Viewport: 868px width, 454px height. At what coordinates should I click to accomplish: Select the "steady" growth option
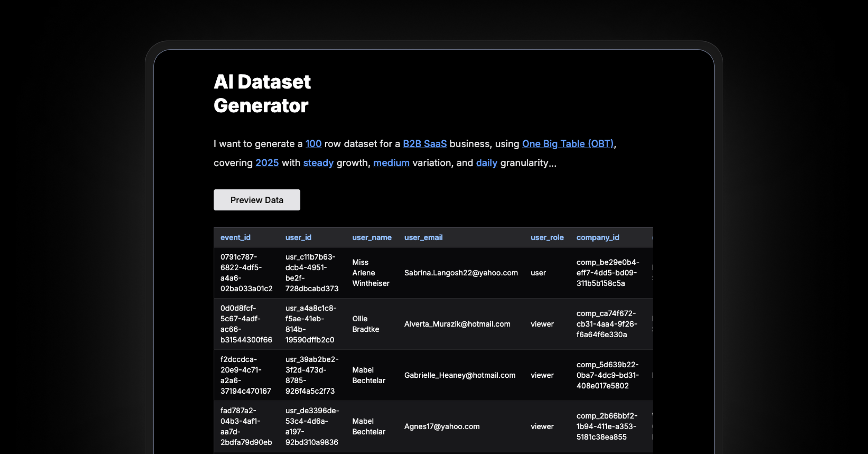click(318, 163)
